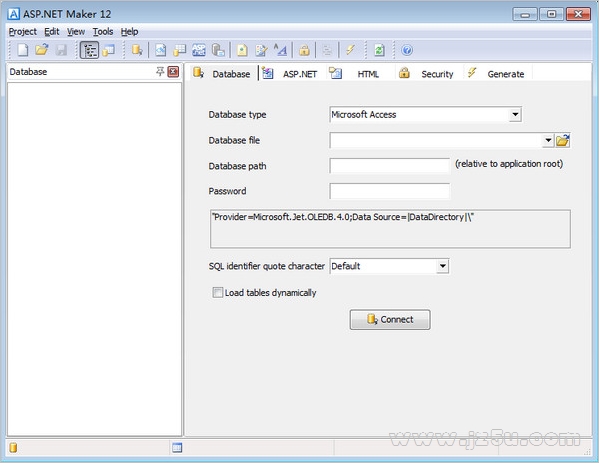Click the New project toolbar icon
Viewport: 599px width, 463px height.
point(23,50)
